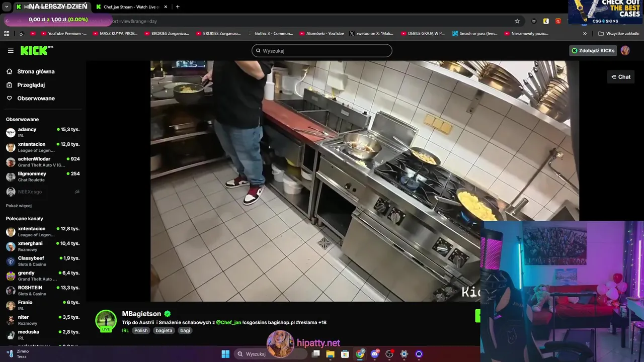The width and height of the screenshot is (644, 362).
Task: Open Classybeef recommended channel
Action: click(43, 261)
